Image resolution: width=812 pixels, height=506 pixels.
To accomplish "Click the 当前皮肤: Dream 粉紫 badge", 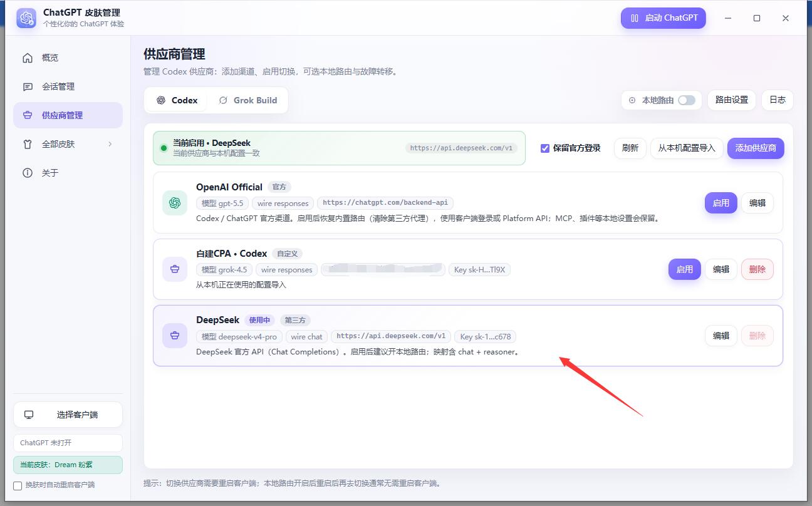I will pos(68,465).
